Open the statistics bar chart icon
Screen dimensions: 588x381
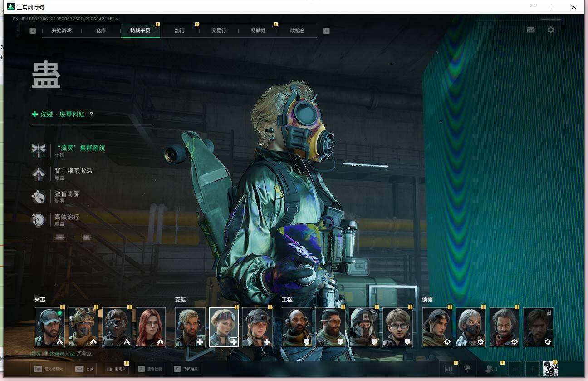click(x=449, y=369)
